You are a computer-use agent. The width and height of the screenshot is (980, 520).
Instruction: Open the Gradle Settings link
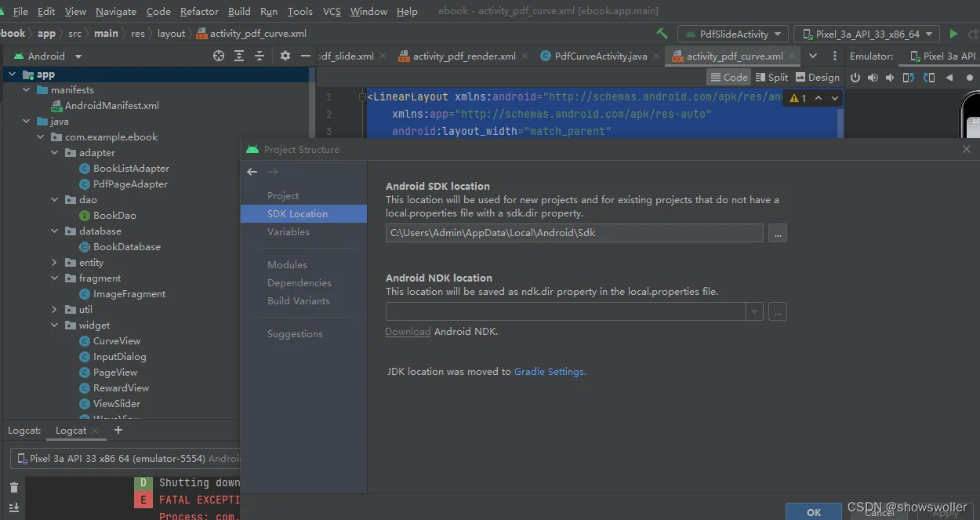coord(549,371)
